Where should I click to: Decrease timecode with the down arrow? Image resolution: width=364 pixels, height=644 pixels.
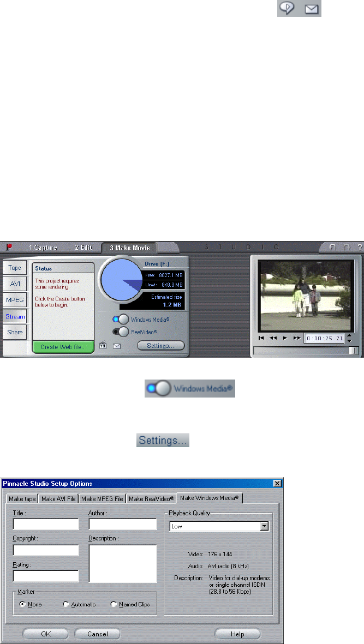point(349,341)
